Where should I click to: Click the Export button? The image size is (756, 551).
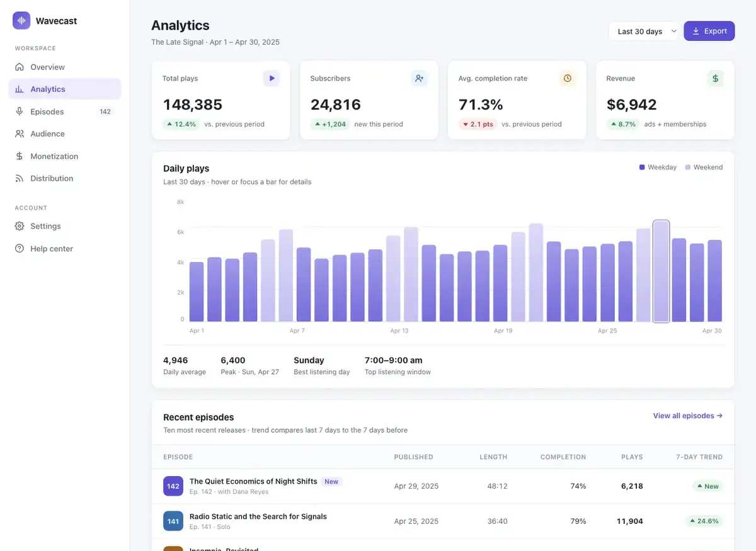[709, 31]
